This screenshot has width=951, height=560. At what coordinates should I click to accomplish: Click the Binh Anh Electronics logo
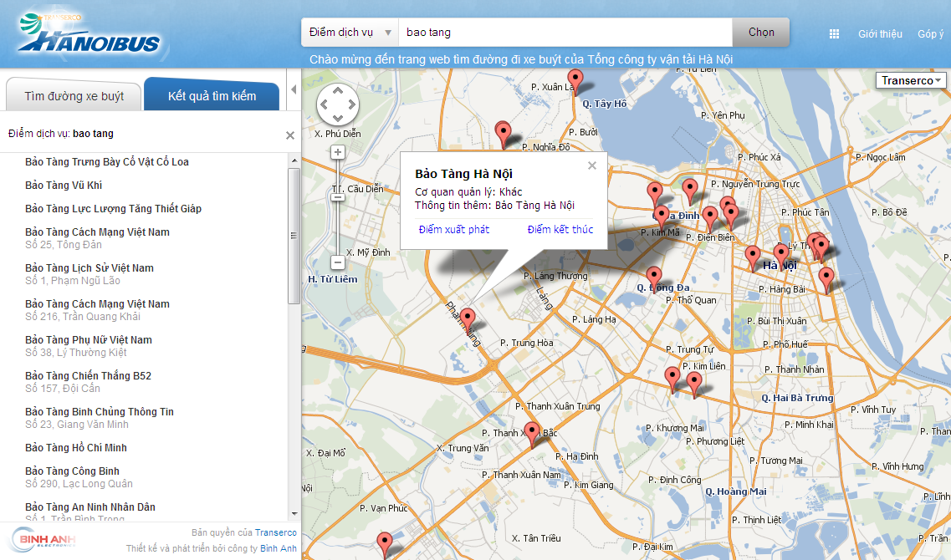tap(43, 540)
